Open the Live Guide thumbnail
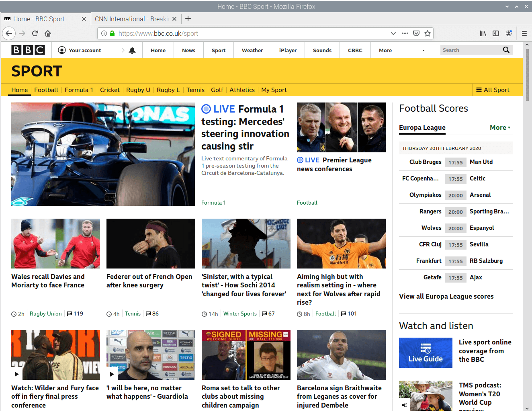Viewport: 532px width, 412px height. pos(426,353)
